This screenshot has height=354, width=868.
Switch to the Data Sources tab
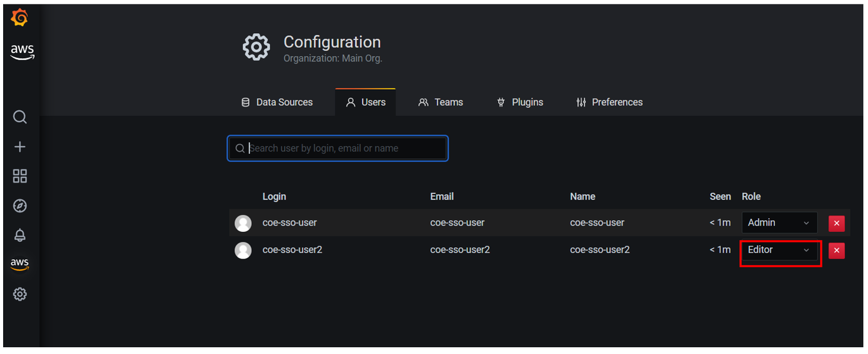[x=277, y=102]
